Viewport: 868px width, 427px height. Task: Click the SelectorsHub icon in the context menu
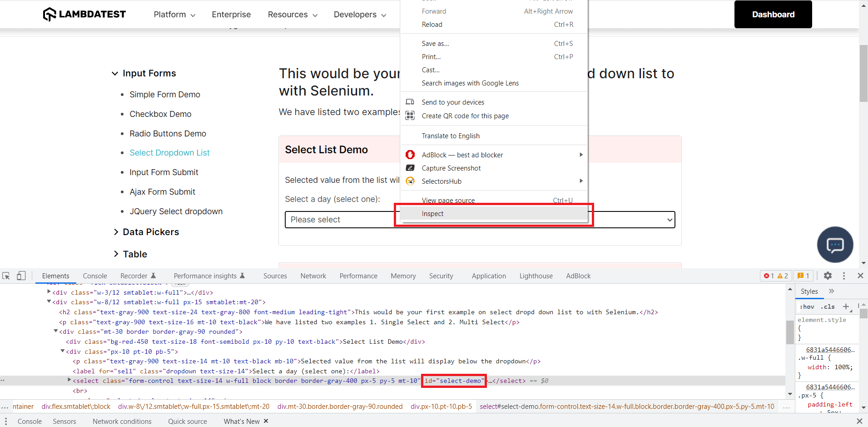(410, 181)
